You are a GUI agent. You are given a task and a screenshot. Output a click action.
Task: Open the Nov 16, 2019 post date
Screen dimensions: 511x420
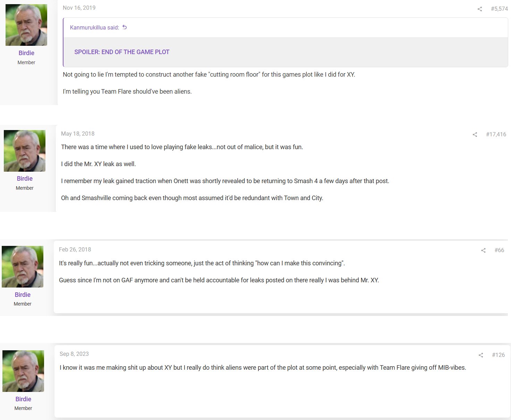pyautogui.click(x=79, y=8)
